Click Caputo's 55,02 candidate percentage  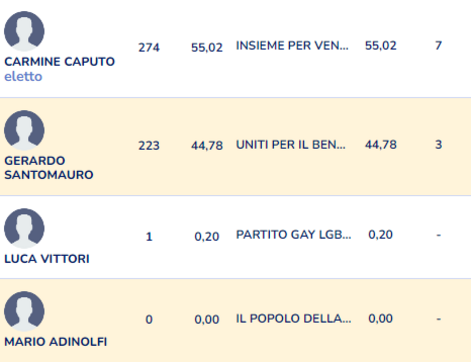click(207, 48)
